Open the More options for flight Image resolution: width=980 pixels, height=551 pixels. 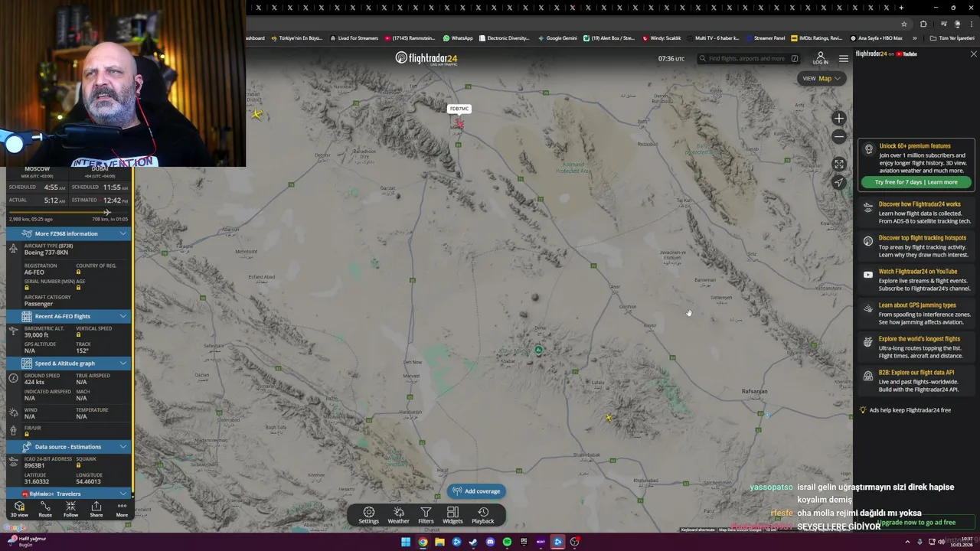pyautogui.click(x=122, y=510)
